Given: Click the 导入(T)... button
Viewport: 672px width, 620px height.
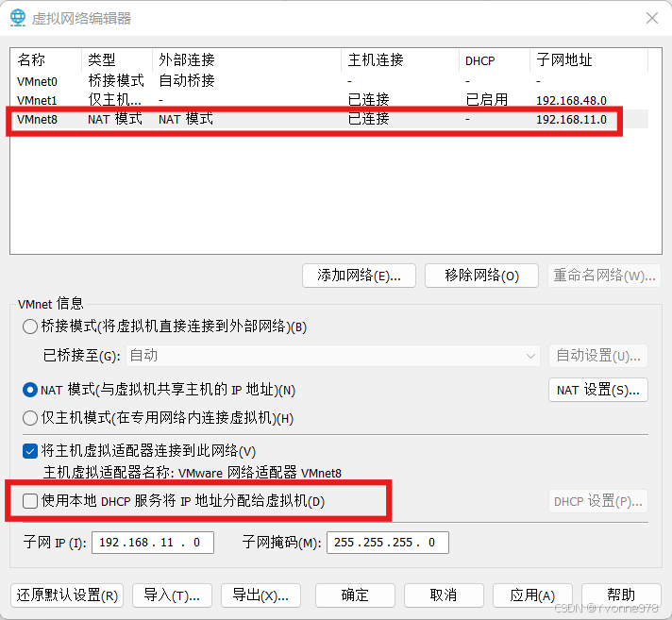Looking at the screenshot, I should 172,595.
